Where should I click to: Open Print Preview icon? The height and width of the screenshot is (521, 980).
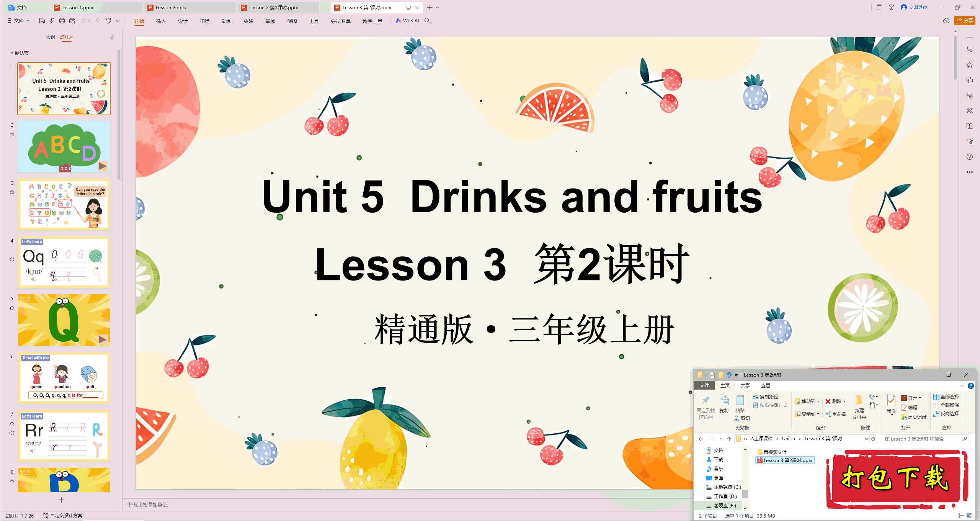[x=72, y=21]
